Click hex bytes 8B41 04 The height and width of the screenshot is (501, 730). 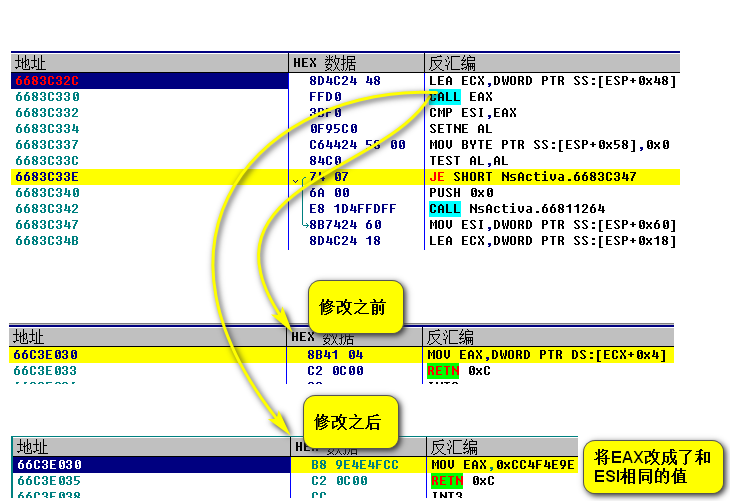click(335, 355)
